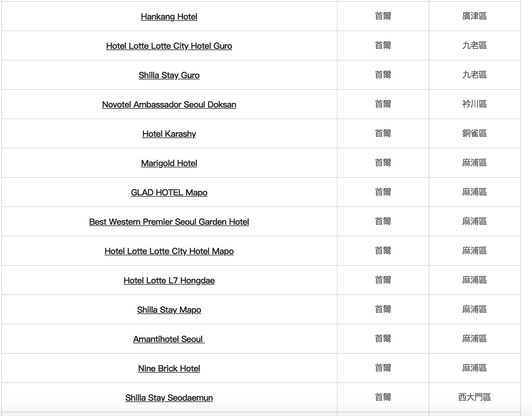Click the Shilla Stay Seodaemun link
Screen dimensions: 532x416
click(x=169, y=398)
